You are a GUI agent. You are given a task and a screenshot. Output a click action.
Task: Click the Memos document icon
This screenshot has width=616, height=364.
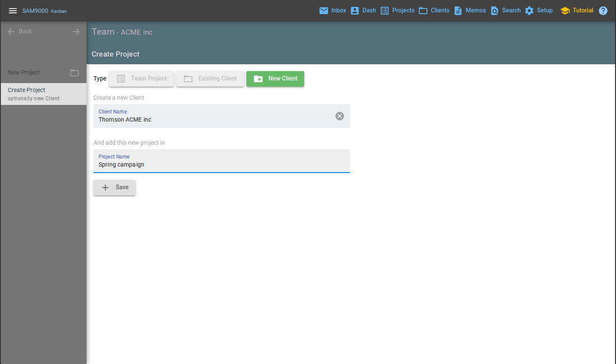[x=458, y=11]
